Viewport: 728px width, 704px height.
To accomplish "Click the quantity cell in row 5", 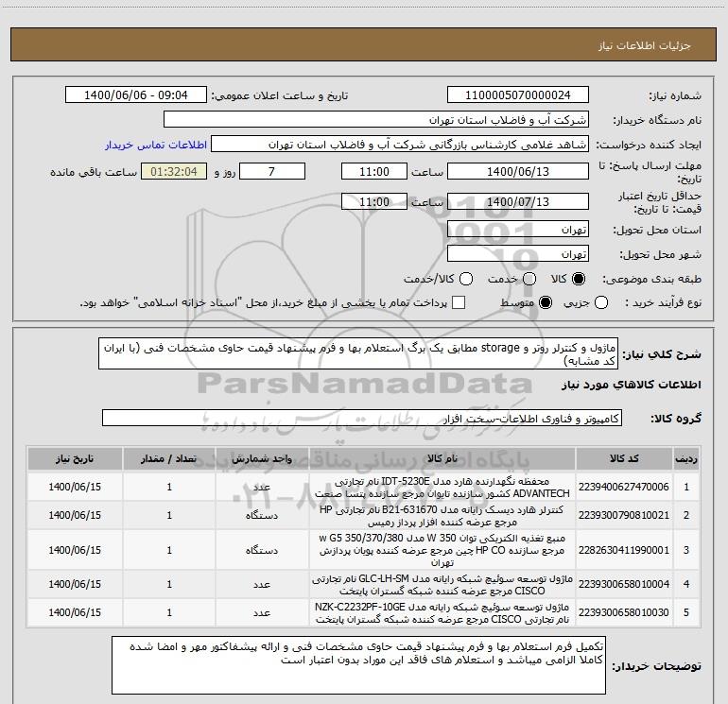I will pos(169,612).
